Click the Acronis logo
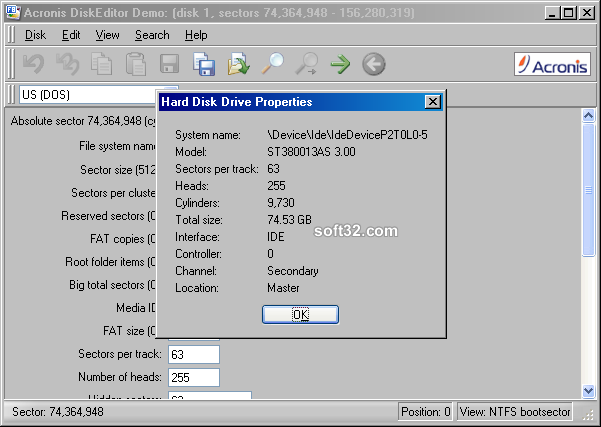This screenshot has height=427, width=601. tap(552, 64)
